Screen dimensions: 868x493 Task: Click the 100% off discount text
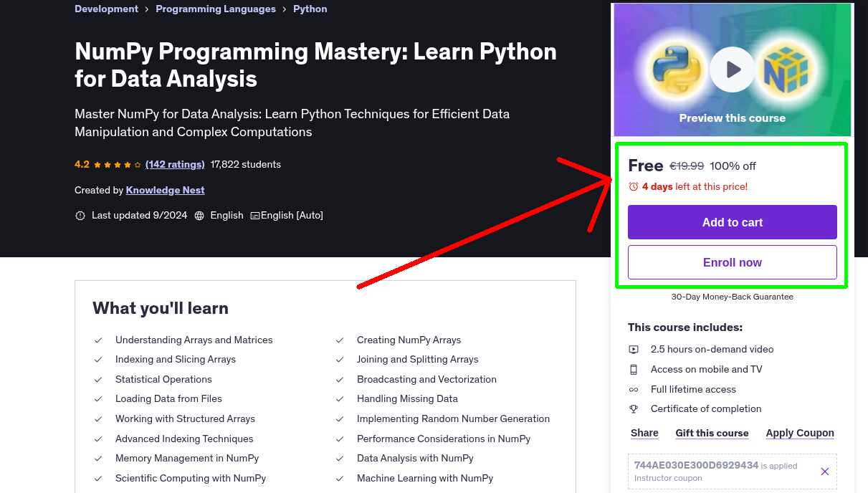(x=733, y=166)
